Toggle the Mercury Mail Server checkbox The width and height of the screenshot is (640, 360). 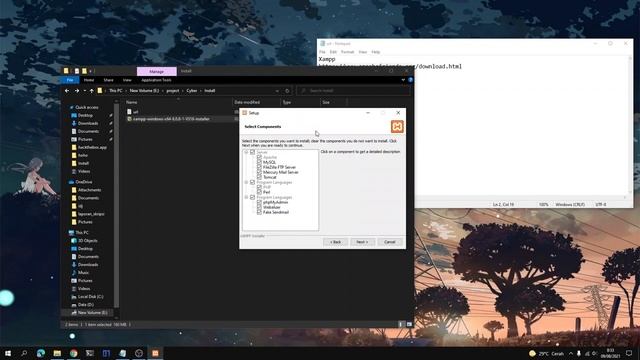point(259,172)
